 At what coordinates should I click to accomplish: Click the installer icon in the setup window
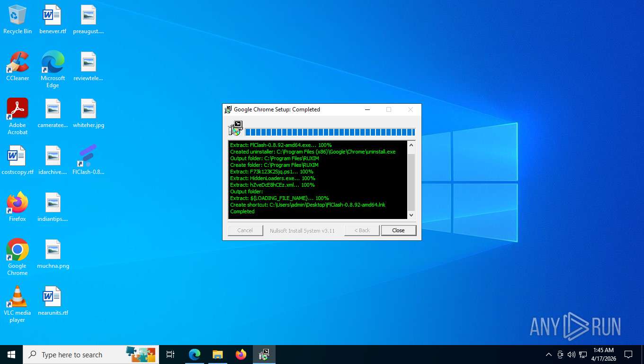point(235,128)
